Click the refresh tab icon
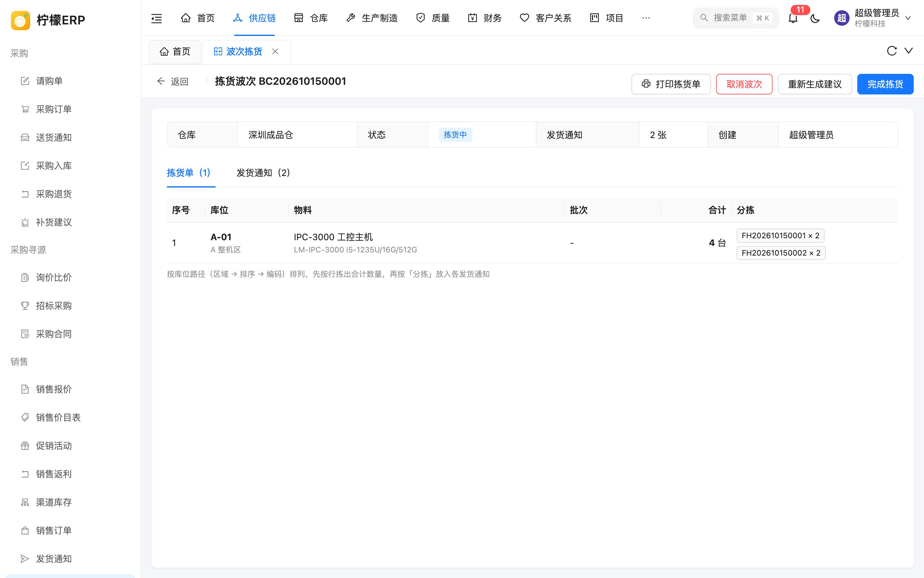This screenshot has height=578, width=924. pos(892,51)
